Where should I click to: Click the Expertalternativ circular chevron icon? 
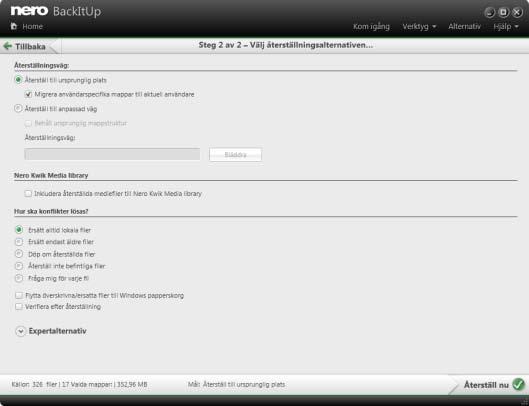pyautogui.click(x=21, y=331)
